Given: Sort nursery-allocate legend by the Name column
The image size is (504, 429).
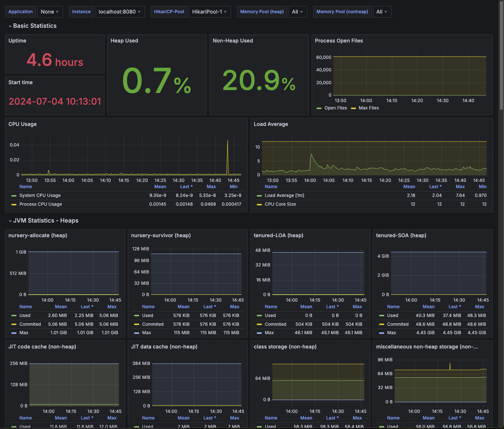Looking at the screenshot, I should pyautogui.click(x=26, y=307).
